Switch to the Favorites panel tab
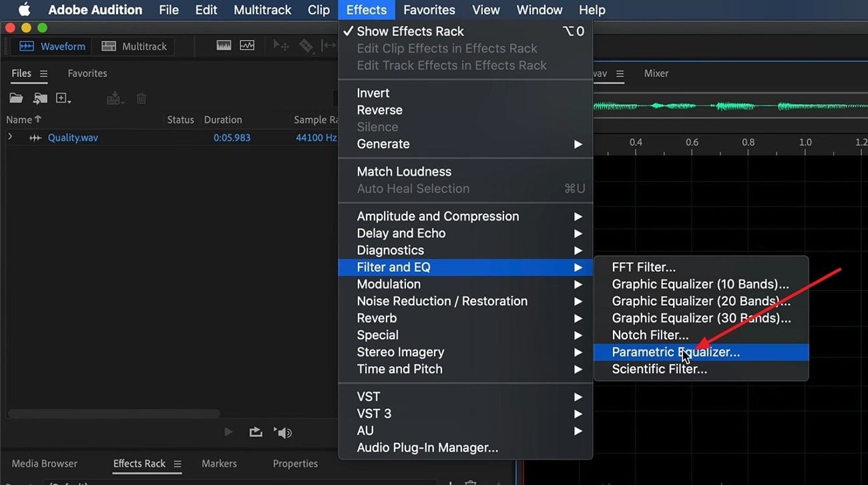The height and width of the screenshot is (485, 868). point(87,73)
